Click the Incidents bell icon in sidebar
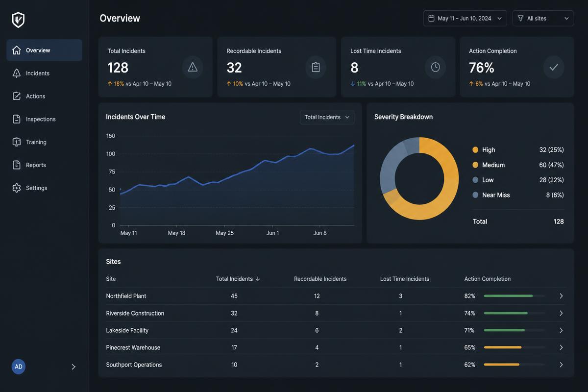This screenshot has height=392, width=588. pyautogui.click(x=17, y=73)
